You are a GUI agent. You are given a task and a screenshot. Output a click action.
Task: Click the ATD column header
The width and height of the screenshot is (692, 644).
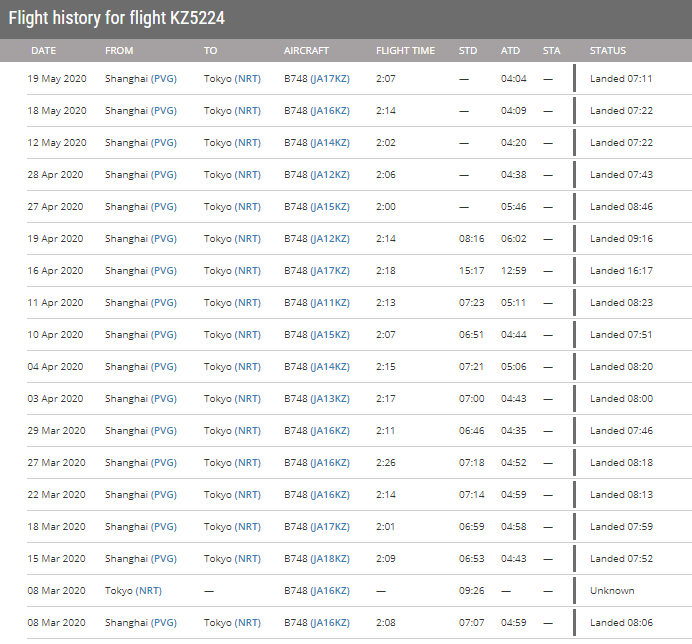tap(510, 51)
